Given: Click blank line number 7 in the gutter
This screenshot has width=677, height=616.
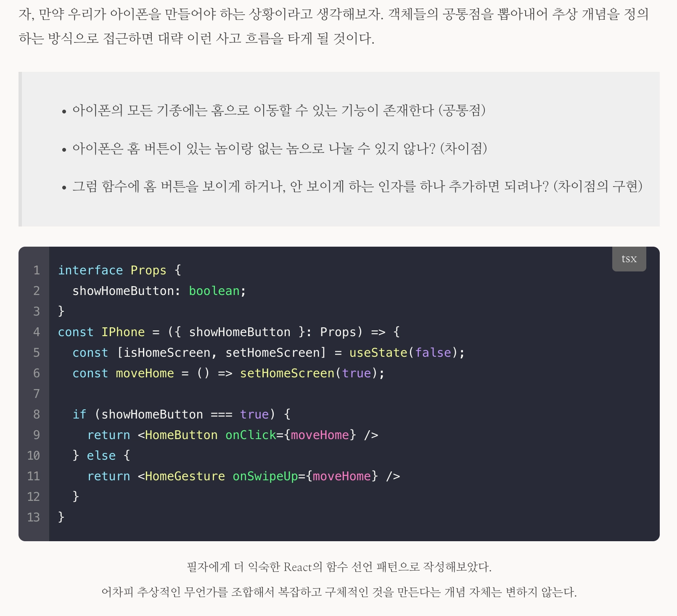Looking at the screenshot, I should point(37,394).
